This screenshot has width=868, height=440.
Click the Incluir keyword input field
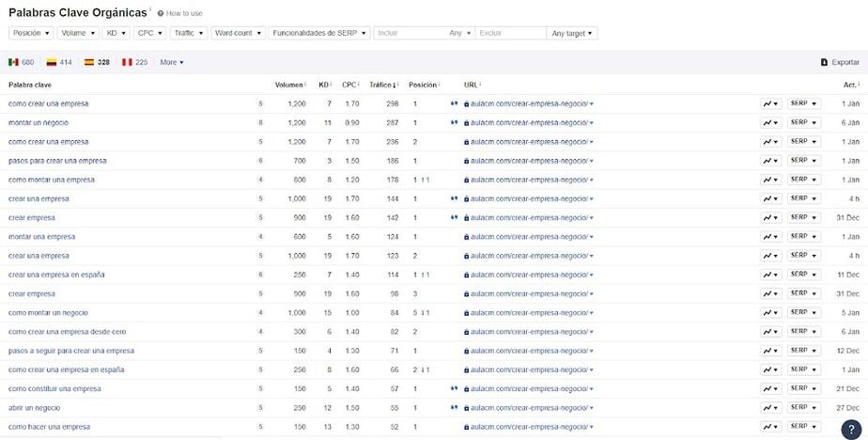pos(410,33)
